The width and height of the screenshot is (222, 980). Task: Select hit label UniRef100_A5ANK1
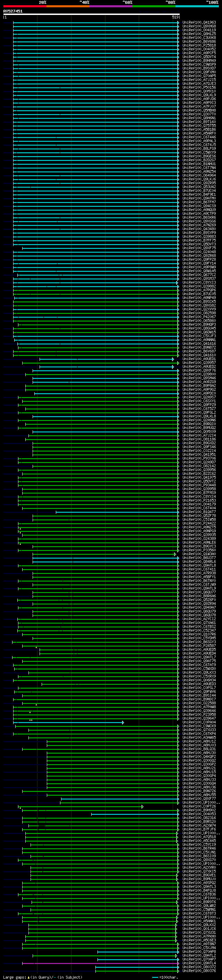tap(199, 921)
